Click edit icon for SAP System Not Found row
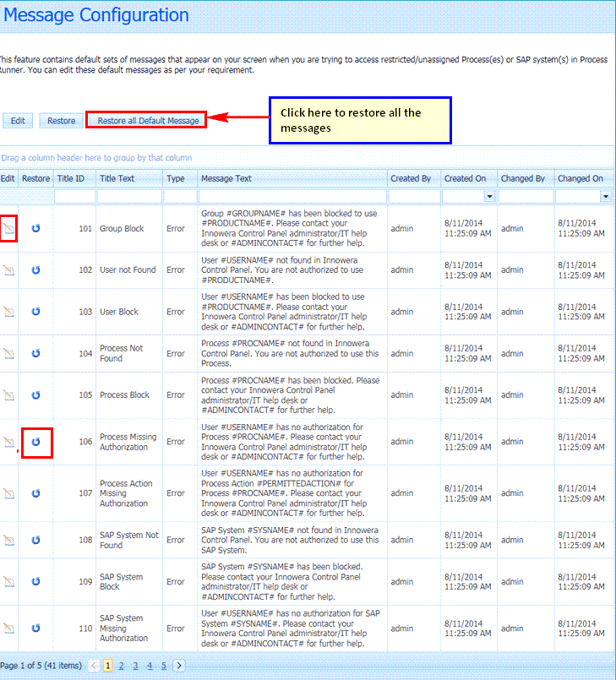This screenshot has width=616, height=680. [8, 540]
